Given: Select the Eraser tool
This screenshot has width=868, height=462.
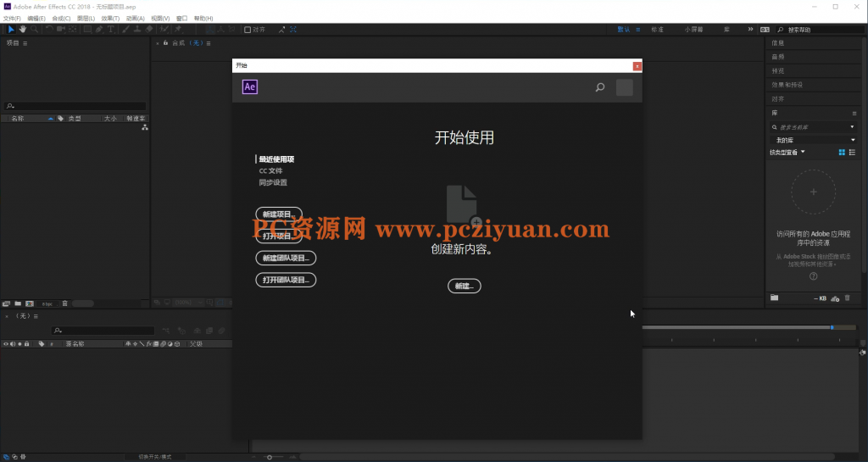Looking at the screenshot, I should tap(149, 30).
